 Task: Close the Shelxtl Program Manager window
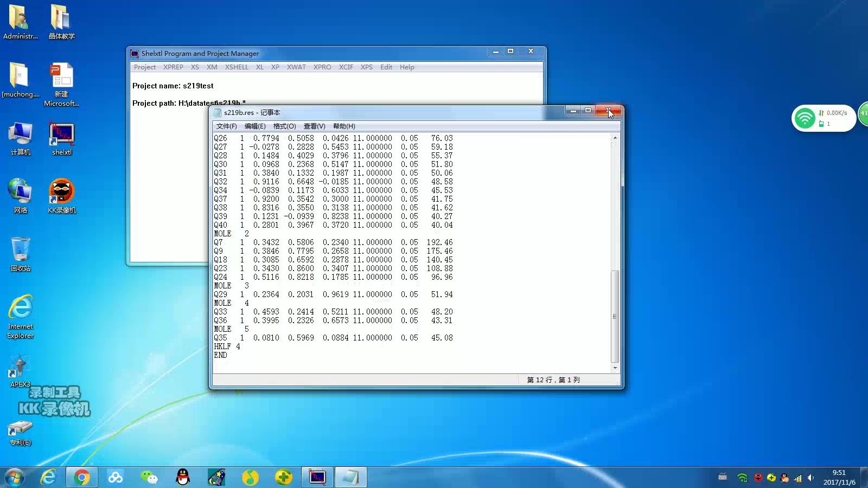click(531, 52)
